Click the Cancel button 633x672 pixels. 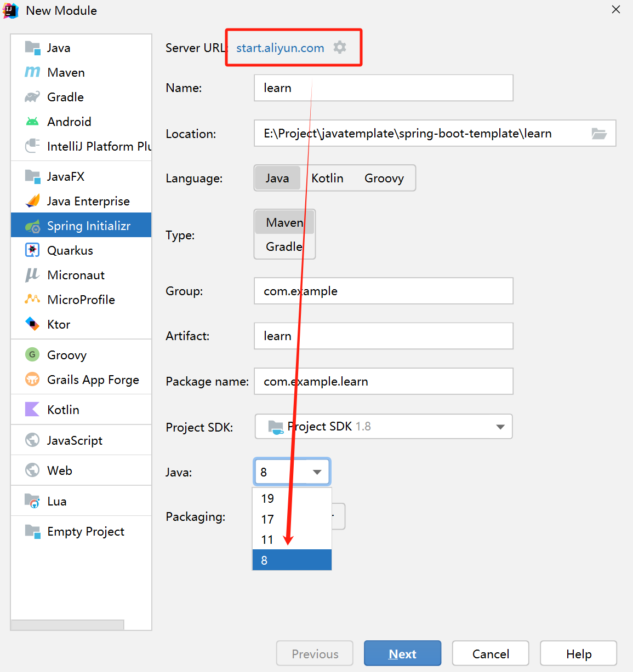(x=491, y=653)
